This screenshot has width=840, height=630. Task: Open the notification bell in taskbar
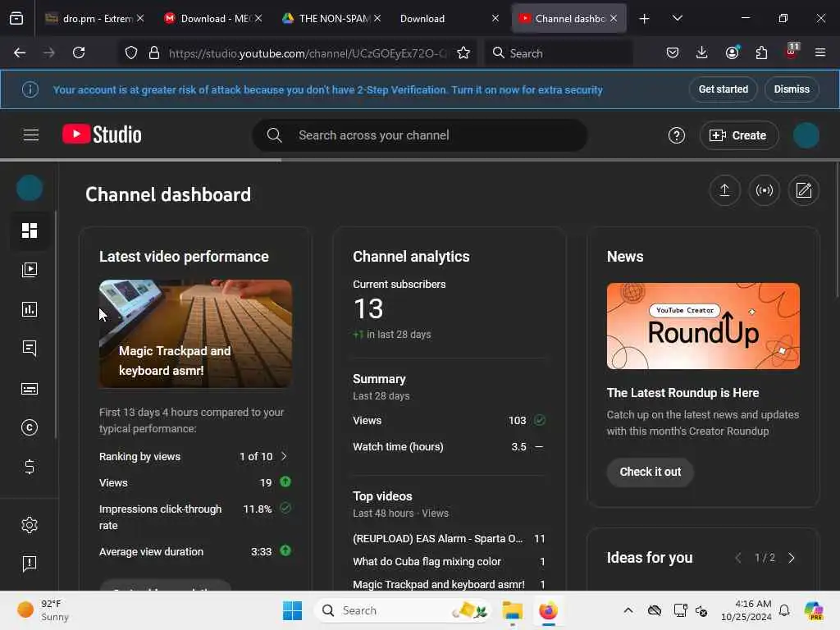(x=784, y=610)
